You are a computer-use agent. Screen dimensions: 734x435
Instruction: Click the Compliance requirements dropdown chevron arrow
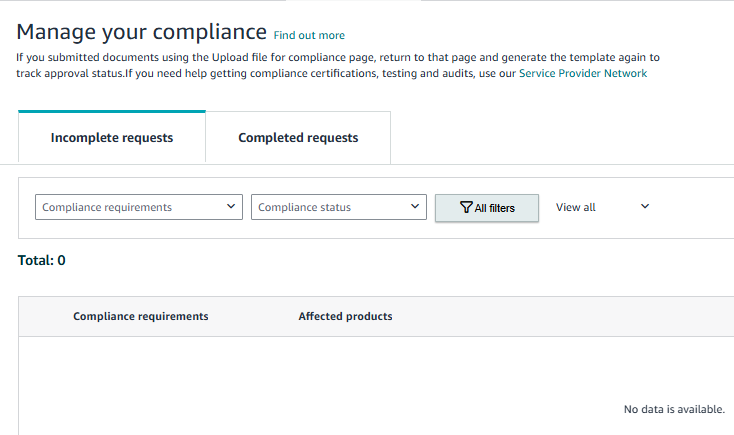(231, 206)
